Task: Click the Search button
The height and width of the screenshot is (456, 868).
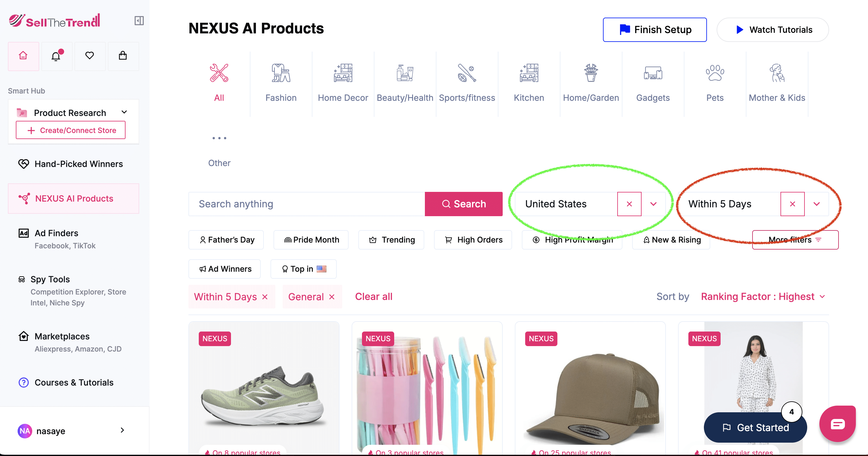Action: coord(464,204)
